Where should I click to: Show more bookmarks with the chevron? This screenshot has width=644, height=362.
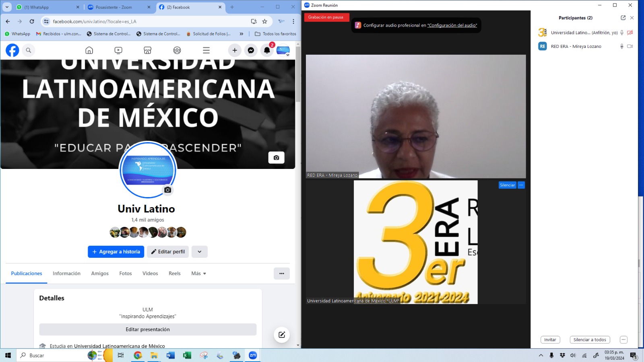[x=242, y=34]
